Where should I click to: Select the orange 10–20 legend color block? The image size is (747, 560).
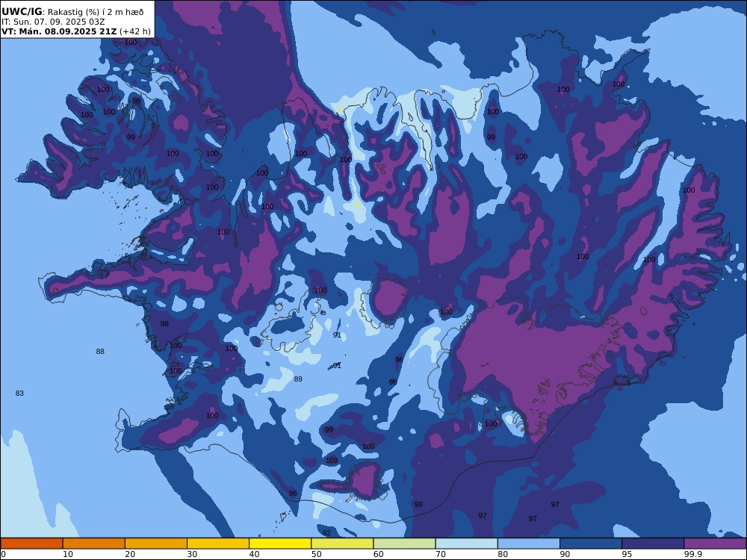coord(94,544)
